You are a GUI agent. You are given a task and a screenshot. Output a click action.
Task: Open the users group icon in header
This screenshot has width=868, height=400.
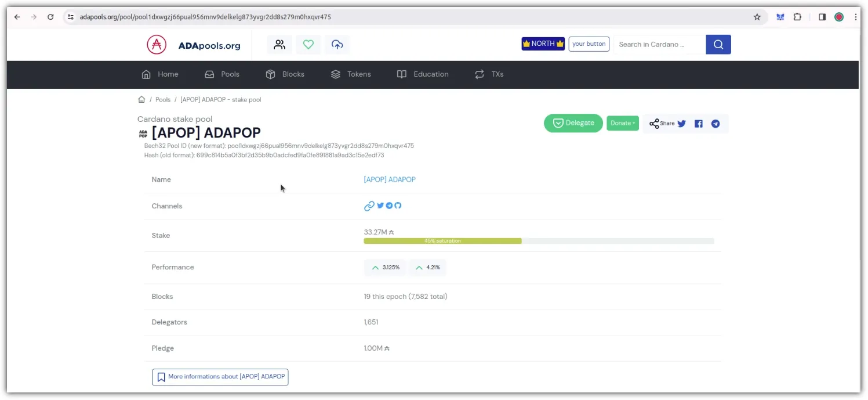pyautogui.click(x=279, y=45)
